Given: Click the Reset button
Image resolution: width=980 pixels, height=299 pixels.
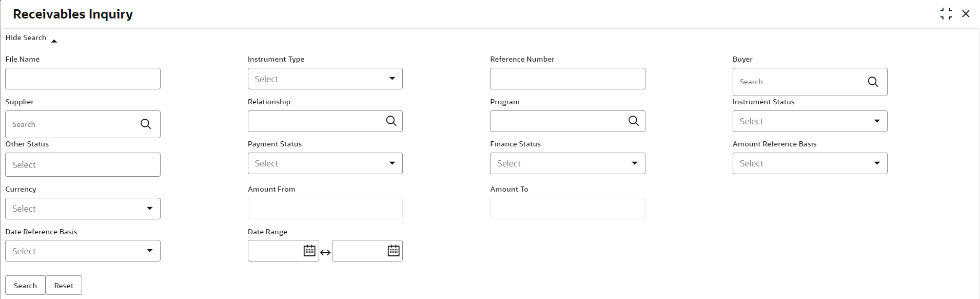Looking at the screenshot, I should [64, 286].
